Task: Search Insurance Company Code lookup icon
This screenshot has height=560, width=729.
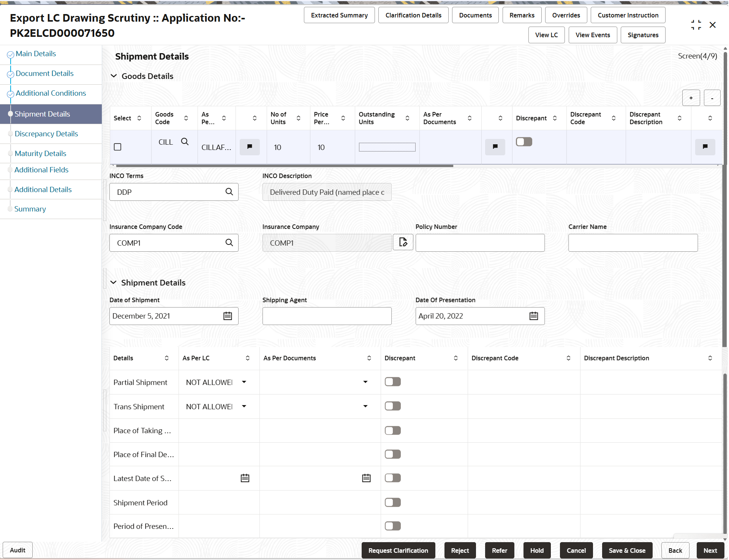Action: 229,243
